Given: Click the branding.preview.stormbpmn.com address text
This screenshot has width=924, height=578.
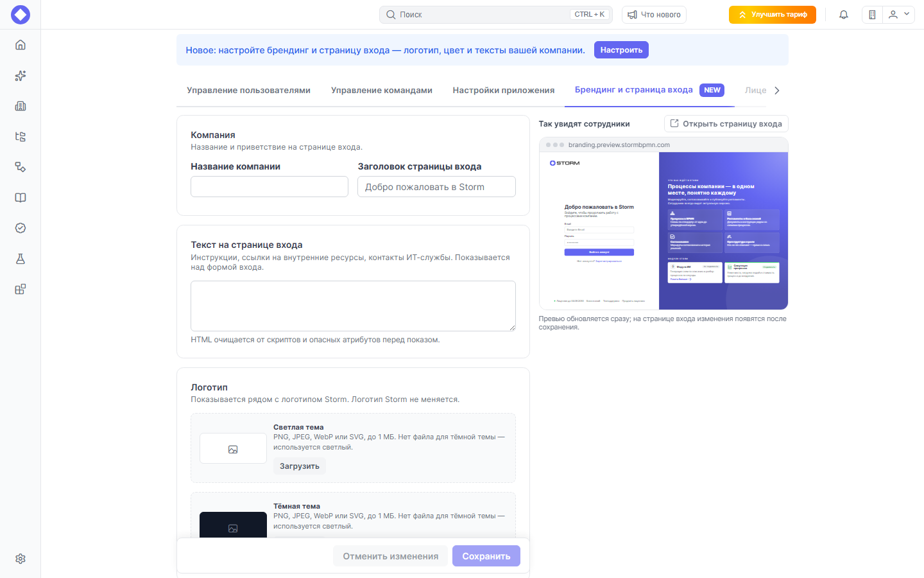Looking at the screenshot, I should tap(619, 145).
